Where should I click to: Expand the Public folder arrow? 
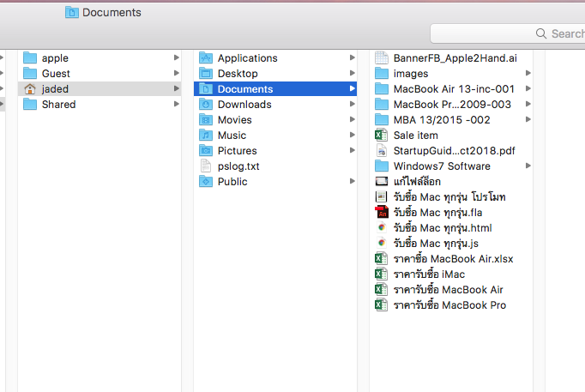pyautogui.click(x=353, y=181)
